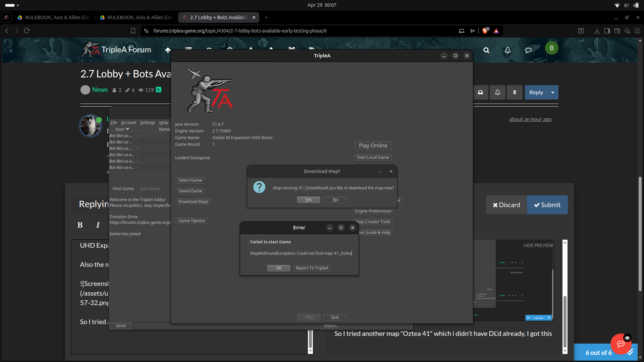Toggle topic watching with the bell next to Reply
Viewport: 644px width, 362px height.
(497, 92)
